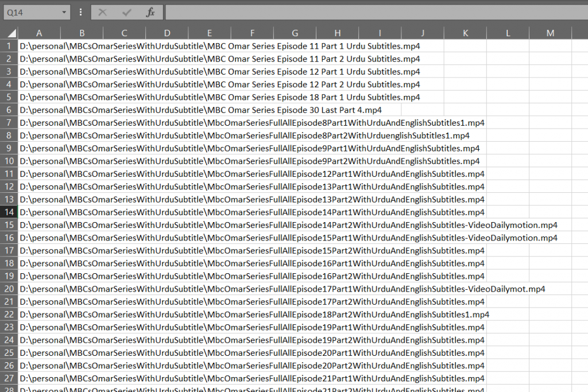Click cell with Episode 11 Part 1 path
Screen dimensions: 588x392
tap(220, 46)
